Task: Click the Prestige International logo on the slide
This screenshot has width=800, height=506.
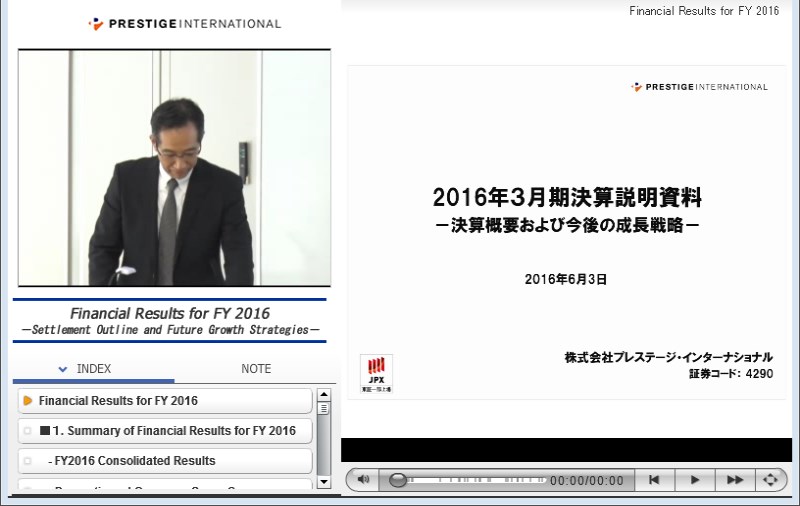Action: [x=699, y=87]
